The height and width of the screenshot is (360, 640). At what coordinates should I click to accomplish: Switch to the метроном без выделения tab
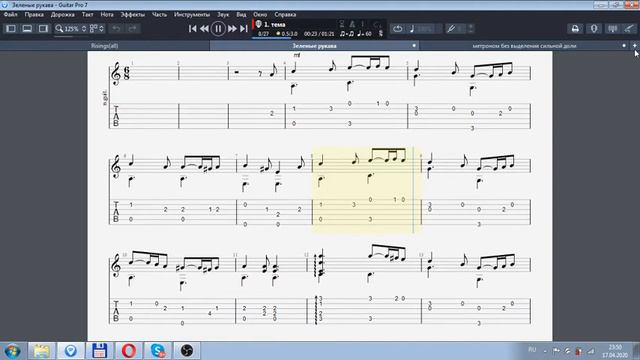point(524,46)
